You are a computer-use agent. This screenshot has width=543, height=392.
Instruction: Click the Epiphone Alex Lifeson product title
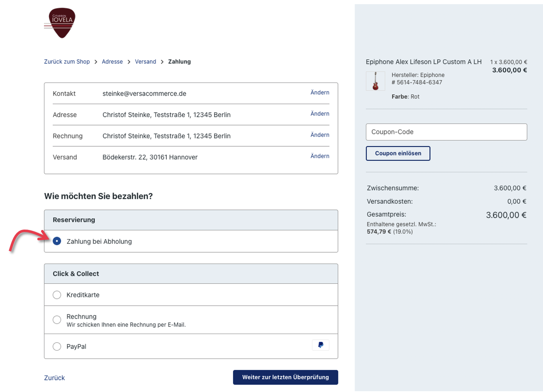[424, 62]
